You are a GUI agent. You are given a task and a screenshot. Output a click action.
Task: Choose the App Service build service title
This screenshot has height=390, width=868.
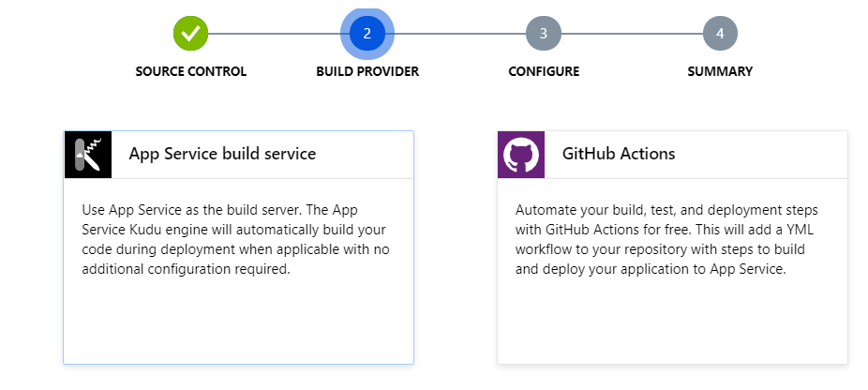tap(222, 154)
